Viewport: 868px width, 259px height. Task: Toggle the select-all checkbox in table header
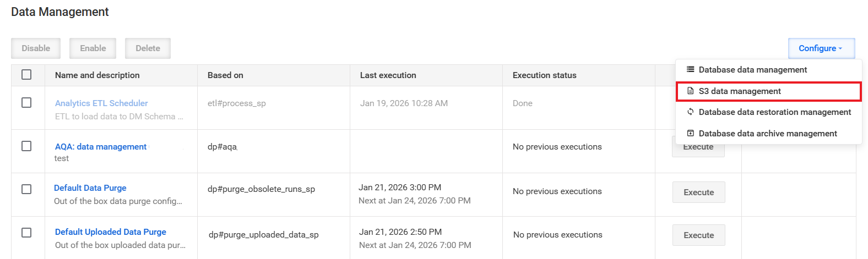click(26, 74)
